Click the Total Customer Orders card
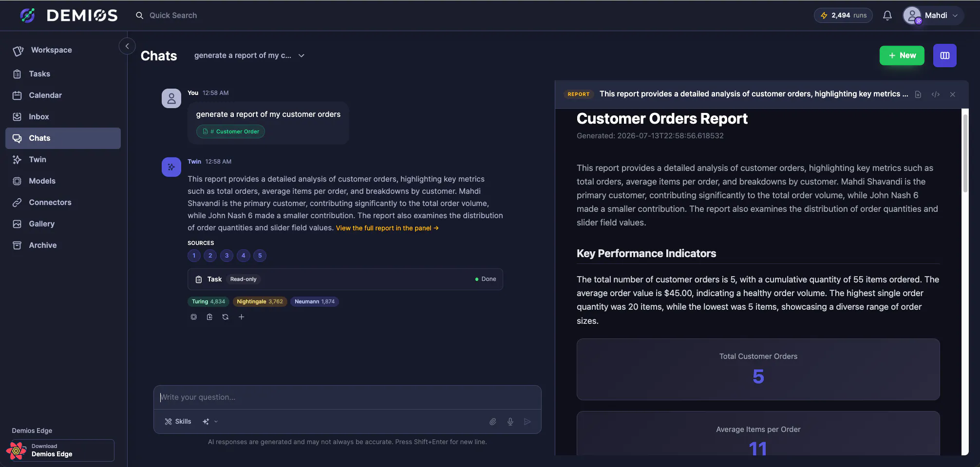 (758, 370)
